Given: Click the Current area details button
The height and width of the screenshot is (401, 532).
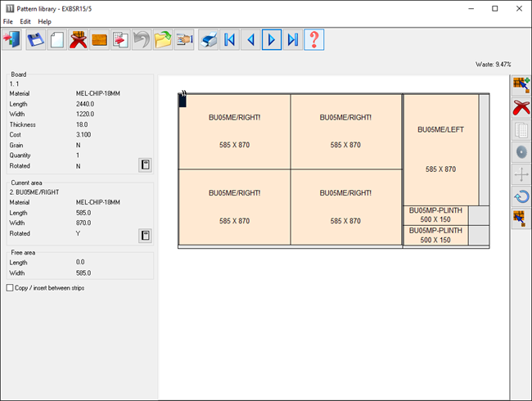Looking at the screenshot, I should pos(144,236).
